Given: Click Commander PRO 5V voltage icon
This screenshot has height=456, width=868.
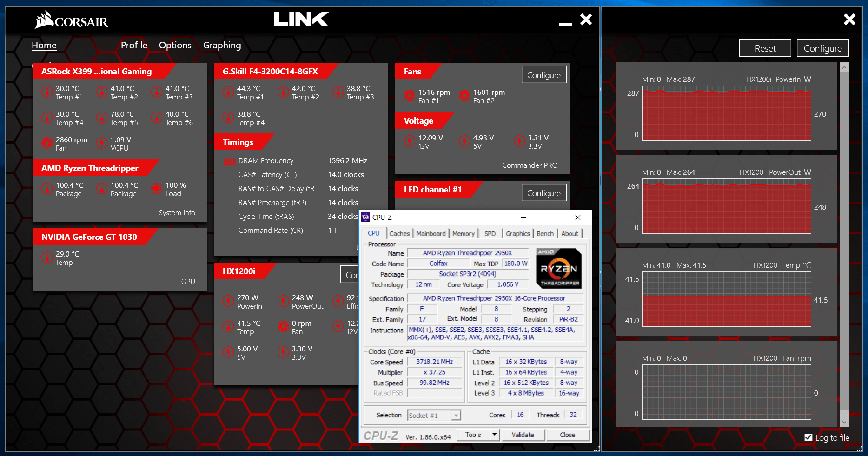Looking at the screenshot, I should [x=464, y=141].
